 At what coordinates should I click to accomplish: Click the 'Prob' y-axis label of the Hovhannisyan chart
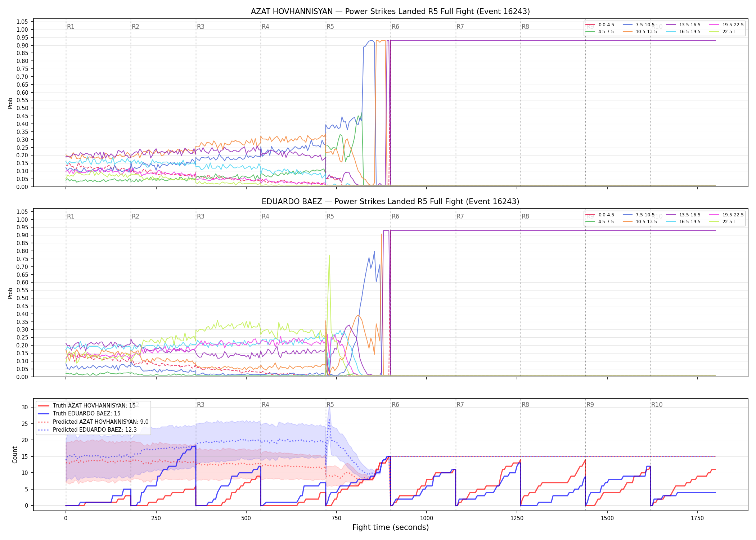pos(10,103)
